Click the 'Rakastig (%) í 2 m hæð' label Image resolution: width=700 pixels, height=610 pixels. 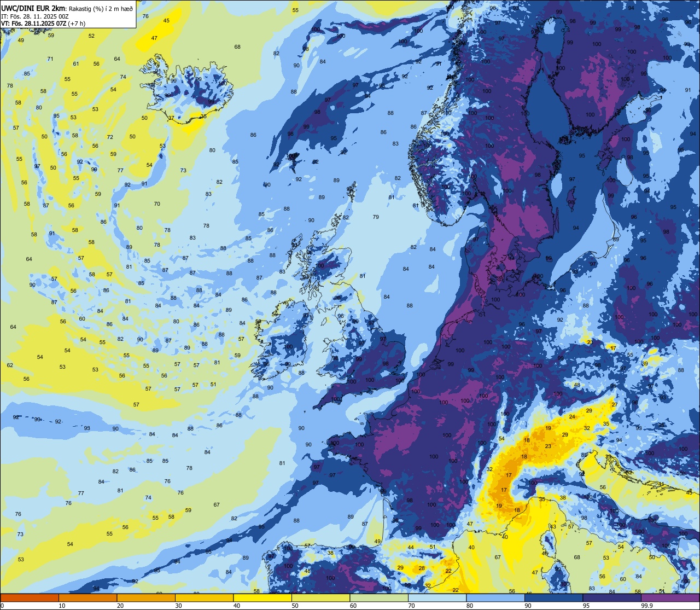point(100,8)
